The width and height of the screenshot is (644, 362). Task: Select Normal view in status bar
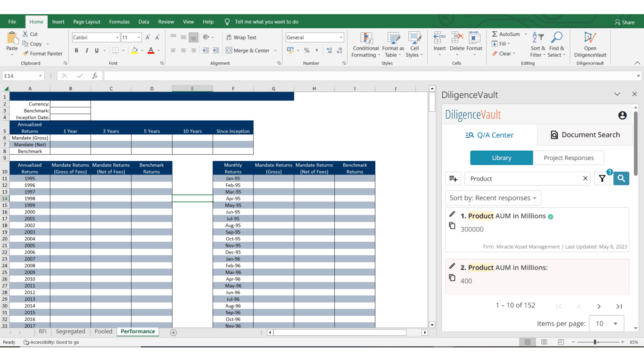(528, 342)
